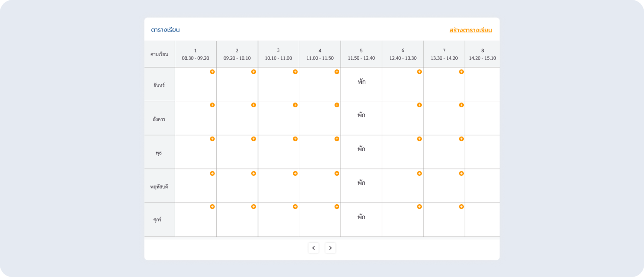Click the plus icon for Tuesday period 2

254,105
